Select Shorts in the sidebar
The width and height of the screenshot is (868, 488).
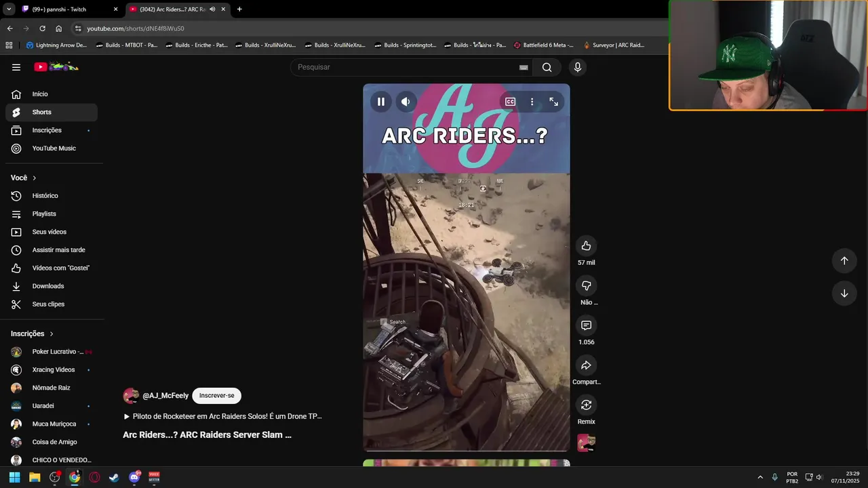52,112
